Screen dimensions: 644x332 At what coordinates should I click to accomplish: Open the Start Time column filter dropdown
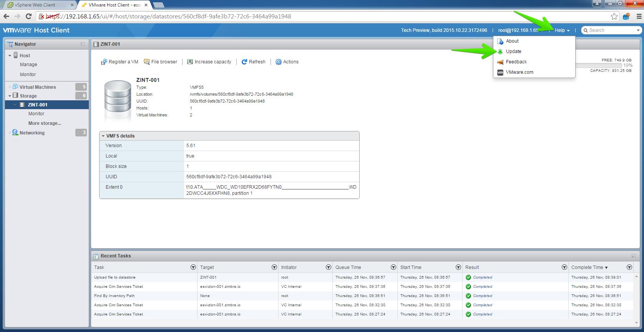(458, 267)
